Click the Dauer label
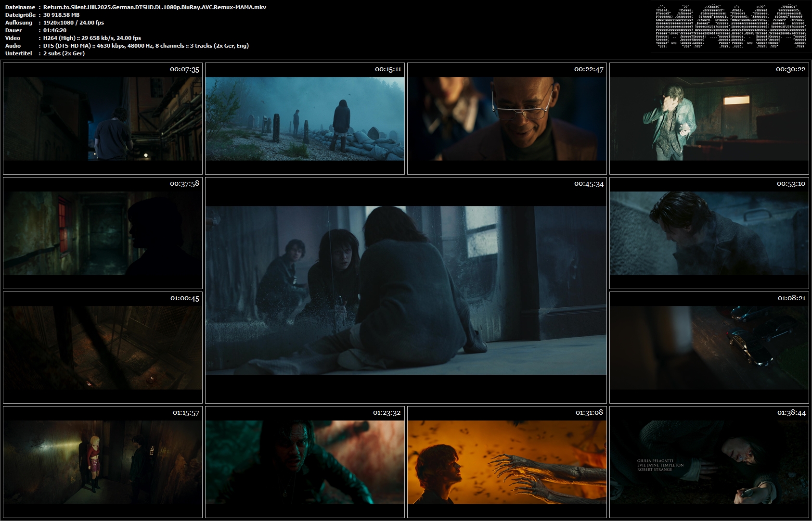 (x=13, y=30)
